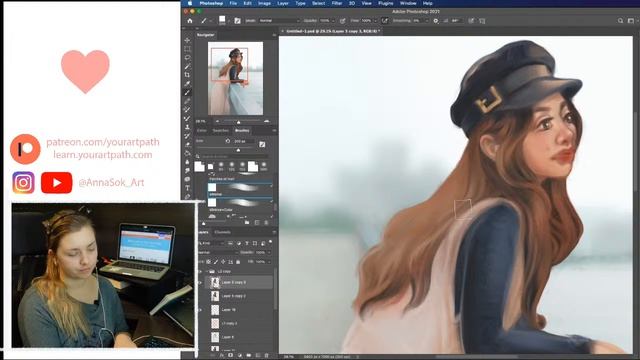The image size is (640, 360).
Task: Hide Layer 18
Action: pos(200,310)
